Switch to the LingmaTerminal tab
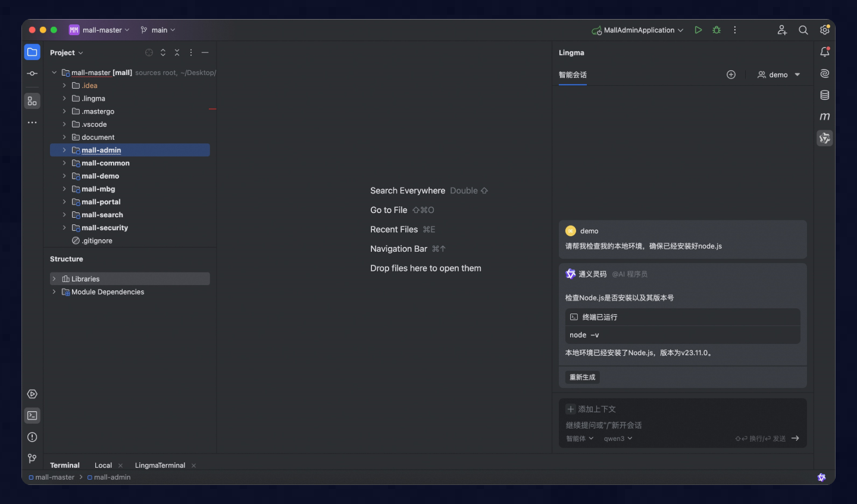 pos(159,465)
